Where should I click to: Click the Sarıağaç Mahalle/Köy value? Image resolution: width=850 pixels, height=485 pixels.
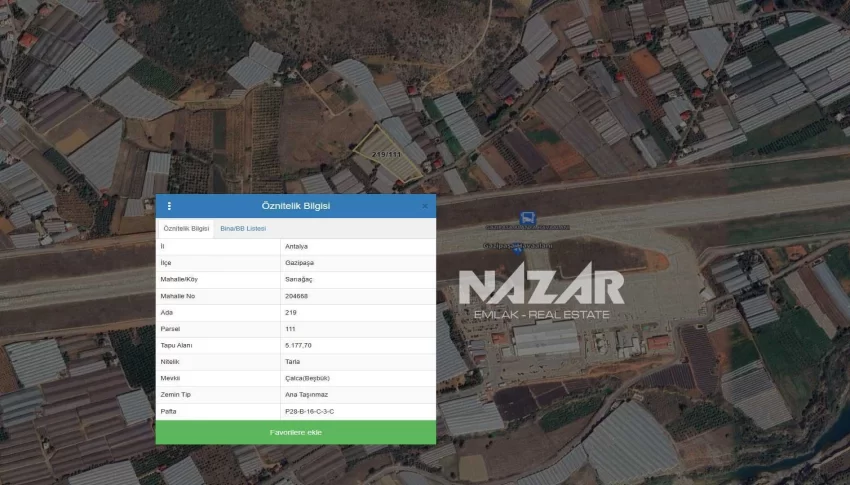(x=299, y=279)
